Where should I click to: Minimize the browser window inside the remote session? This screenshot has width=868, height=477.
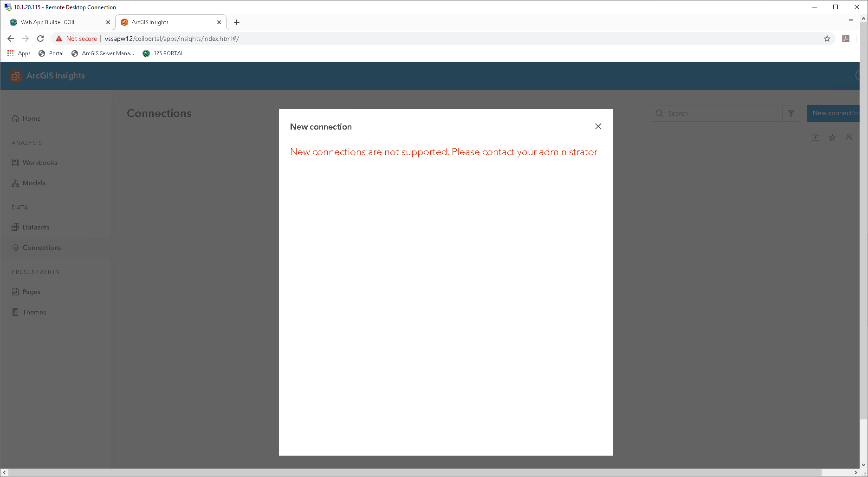(850, 20)
